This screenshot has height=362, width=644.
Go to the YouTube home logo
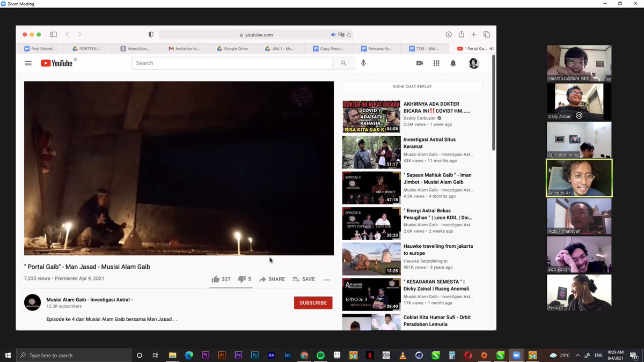coord(57,63)
